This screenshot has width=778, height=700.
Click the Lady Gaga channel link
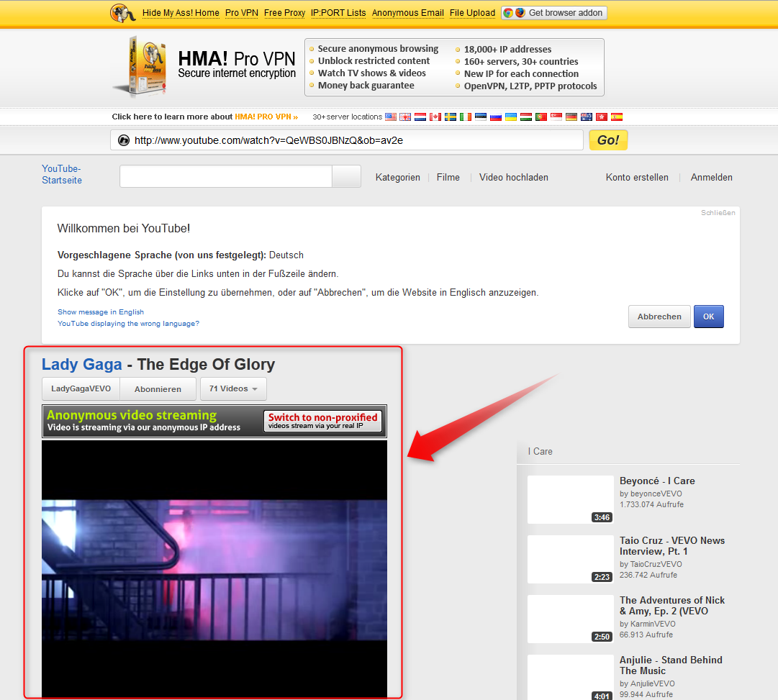pos(81,365)
